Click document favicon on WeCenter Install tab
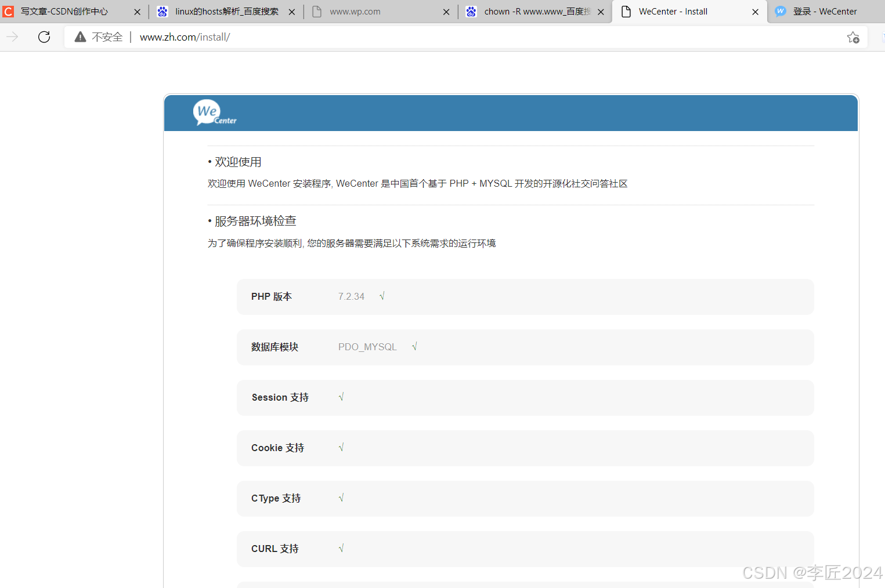885x588 pixels. (626, 12)
